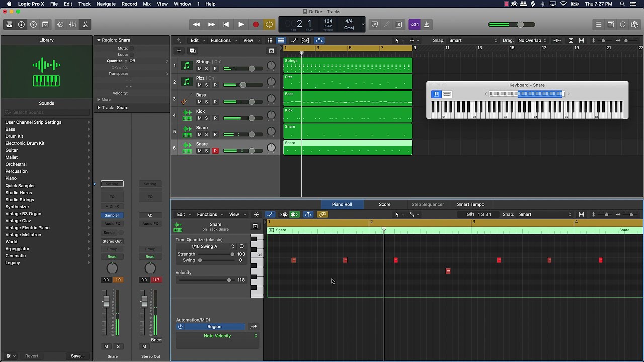This screenshot has height=362, width=644.
Task: Mute the Kick track
Action: (x=199, y=118)
